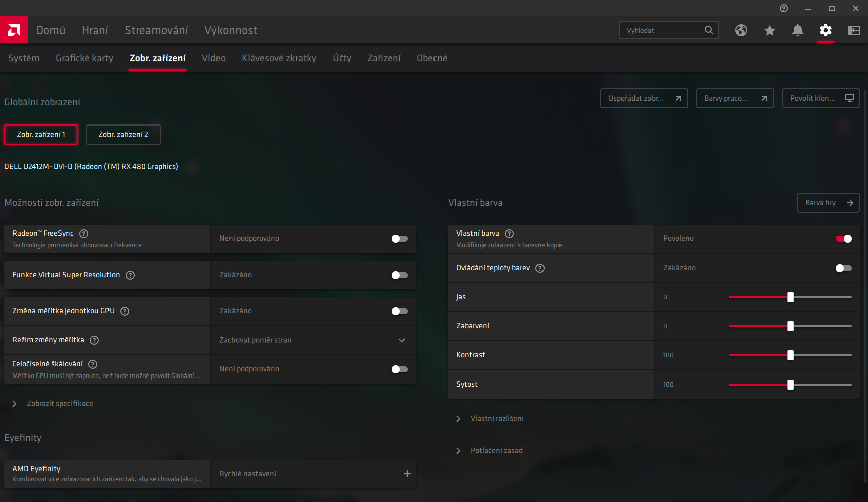Toggle the sidebar panel icon
The width and height of the screenshot is (868, 502).
point(854,30)
